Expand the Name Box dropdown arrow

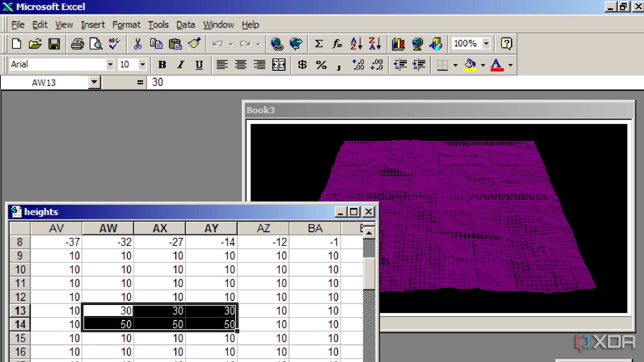coord(94,82)
